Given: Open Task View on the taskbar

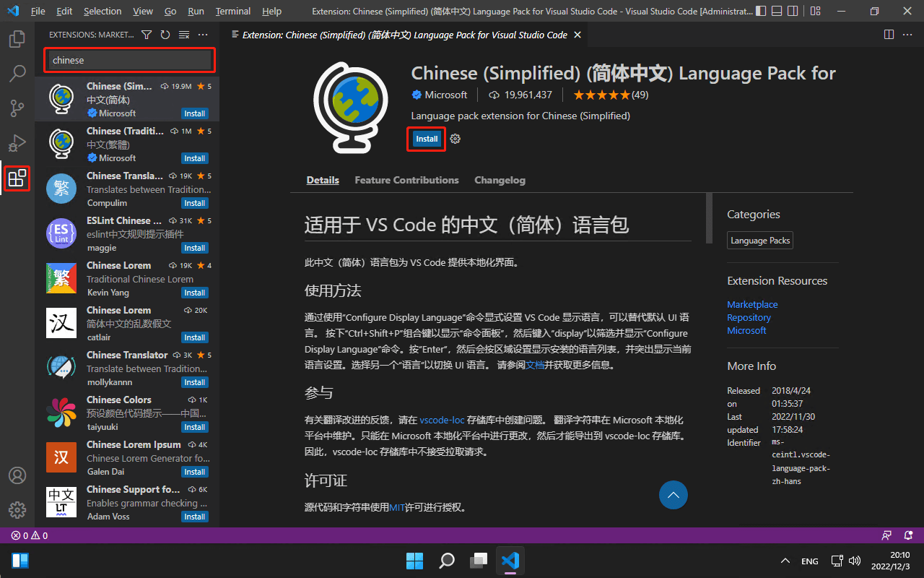Looking at the screenshot, I should [x=479, y=561].
